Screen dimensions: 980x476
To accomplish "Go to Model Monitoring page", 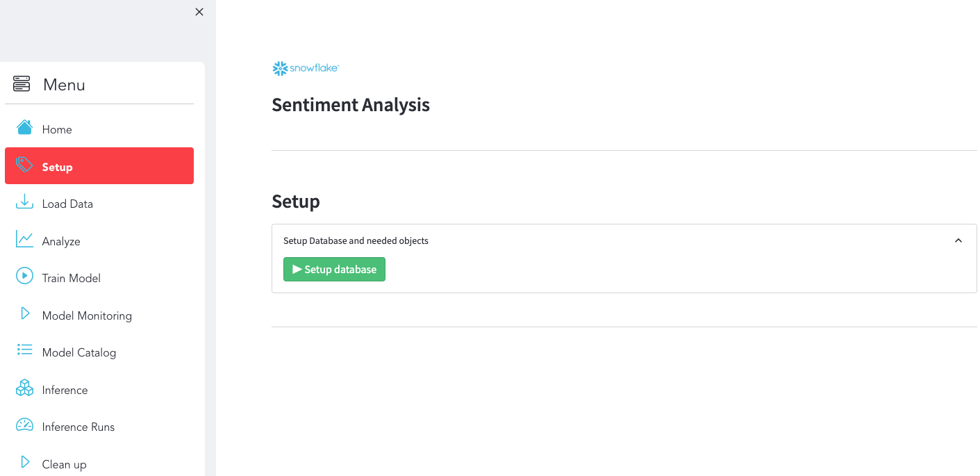I will pyautogui.click(x=87, y=316).
